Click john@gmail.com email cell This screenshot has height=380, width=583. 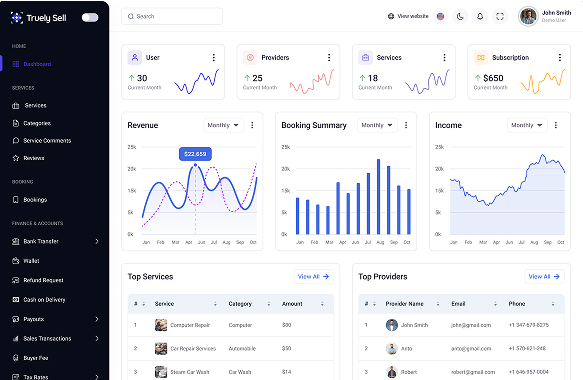pyautogui.click(x=471, y=325)
